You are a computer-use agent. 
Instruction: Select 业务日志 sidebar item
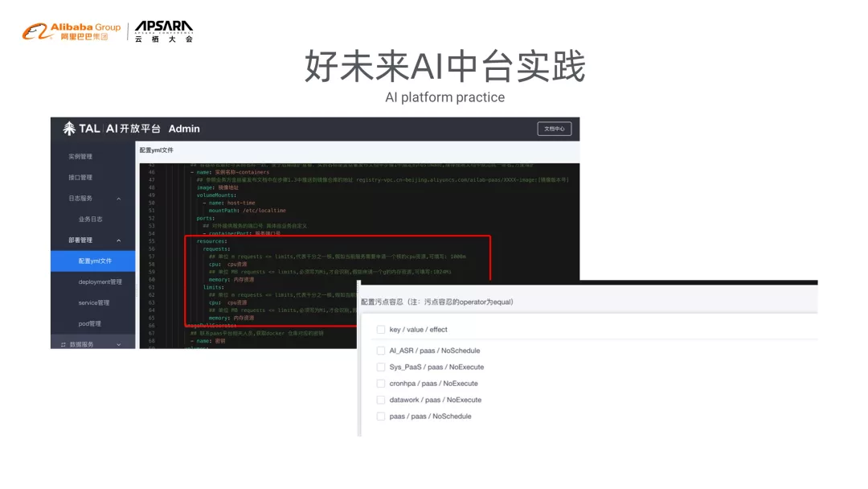pos(90,220)
